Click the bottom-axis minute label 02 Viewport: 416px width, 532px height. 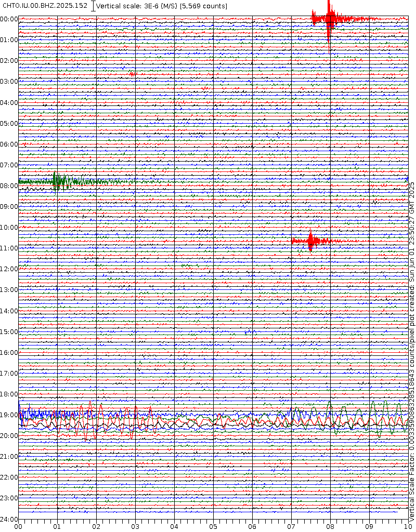[x=96, y=527]
